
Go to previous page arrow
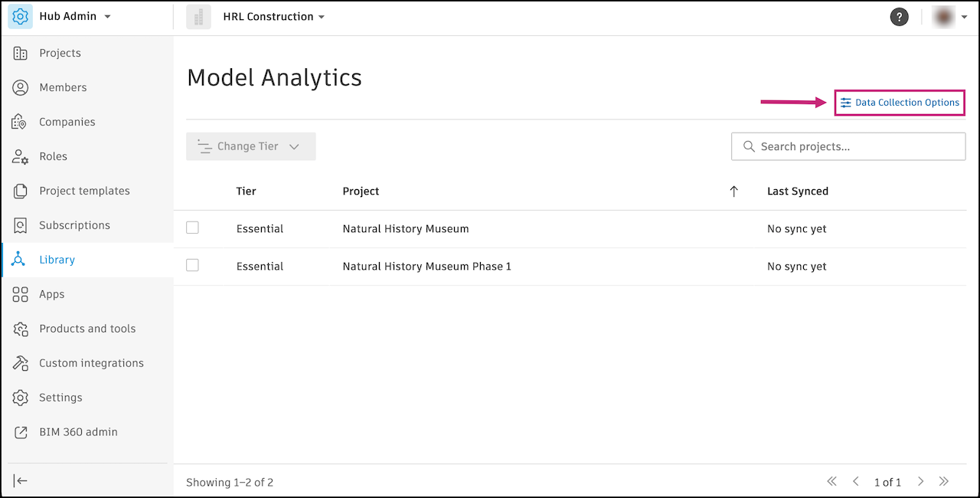(856, 481)
